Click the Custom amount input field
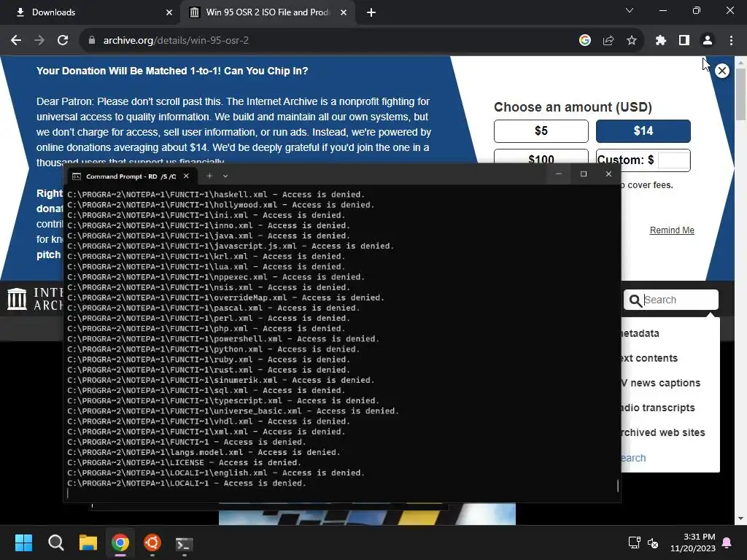This screenshot has width=747, height=560. click(x=673, y=160)
